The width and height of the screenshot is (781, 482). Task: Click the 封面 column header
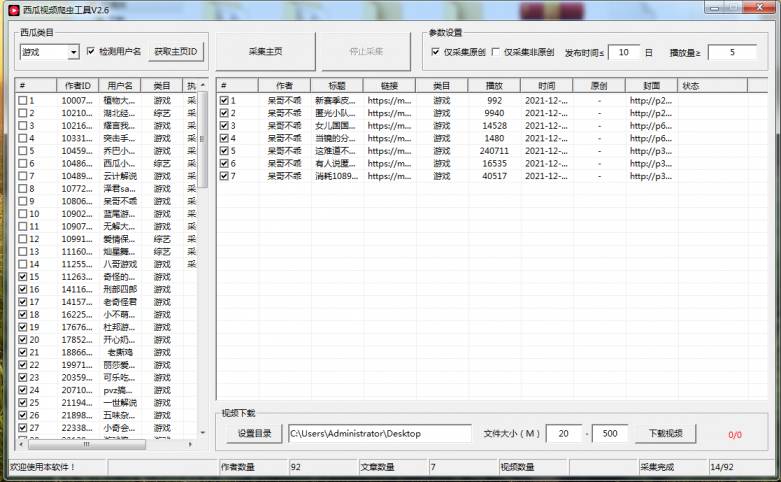pyautogui.click(x=651, y=86)
